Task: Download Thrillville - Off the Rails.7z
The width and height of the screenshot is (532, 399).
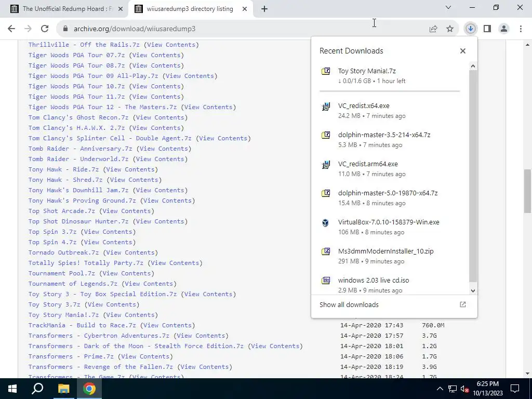Action: [84, 45]
